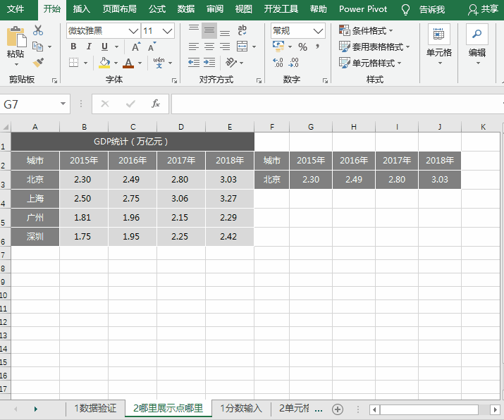Toggle Bold formatting
Viewport: 504px width, 420px height.
coord(73,47)
